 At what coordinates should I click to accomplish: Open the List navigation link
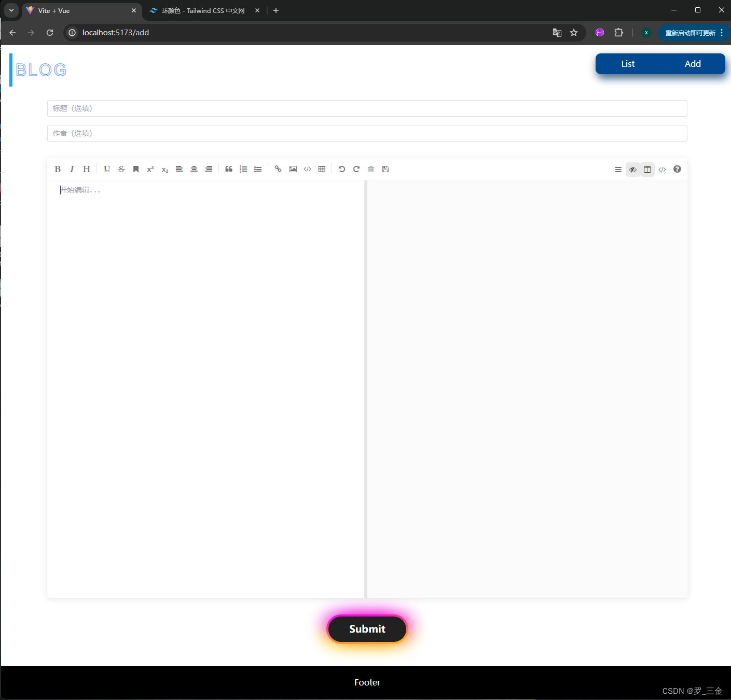[x=628, y=64]
